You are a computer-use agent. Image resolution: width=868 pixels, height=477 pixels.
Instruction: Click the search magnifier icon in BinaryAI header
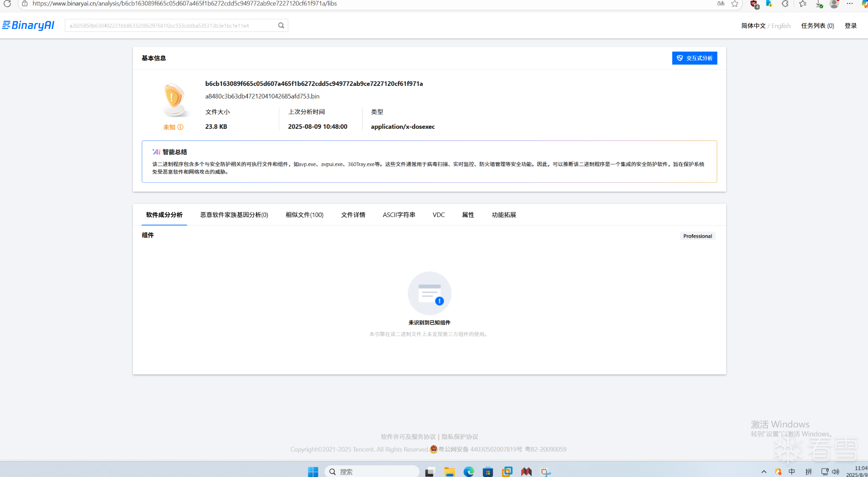pyautogui.click(x=281, y=26)
